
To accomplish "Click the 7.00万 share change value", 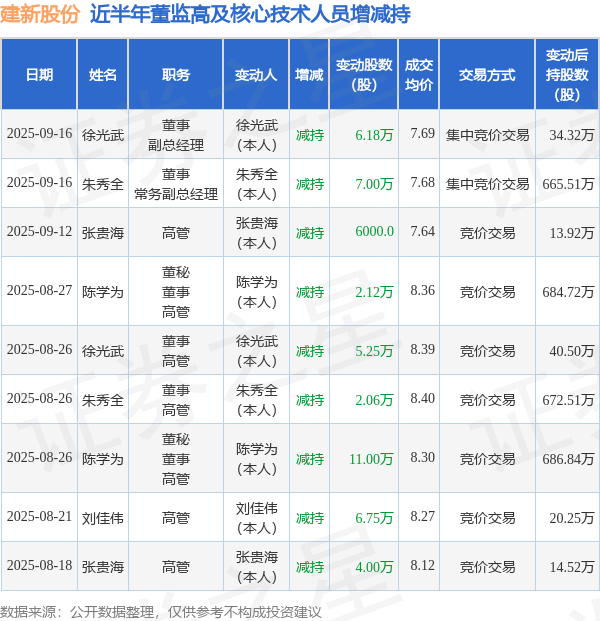I will (x=374, y=184).
